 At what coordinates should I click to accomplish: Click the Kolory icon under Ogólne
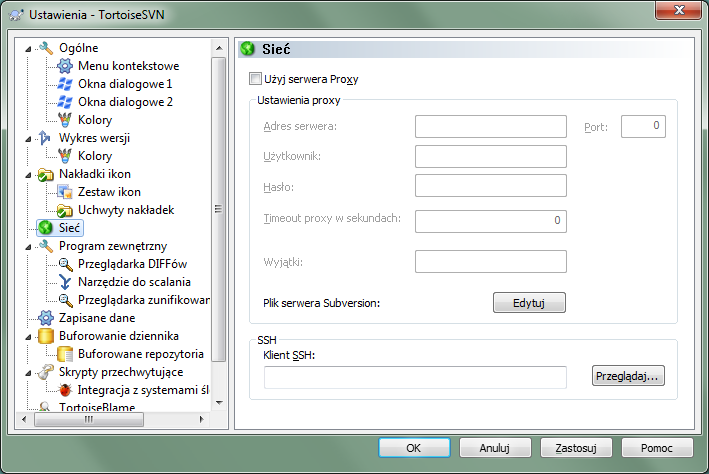[65, 120]
